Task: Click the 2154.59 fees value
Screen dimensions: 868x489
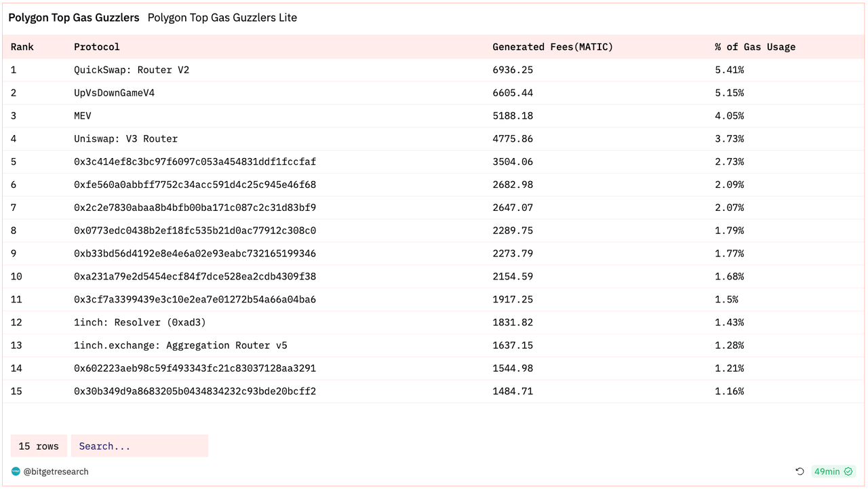Action: [x=513, y=277]
